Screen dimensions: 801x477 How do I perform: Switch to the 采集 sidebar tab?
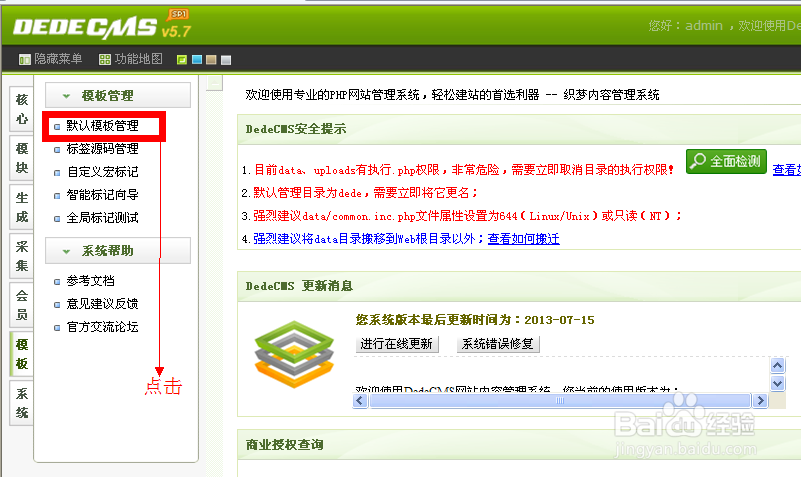pyautogui.click(x=21, y=256)
